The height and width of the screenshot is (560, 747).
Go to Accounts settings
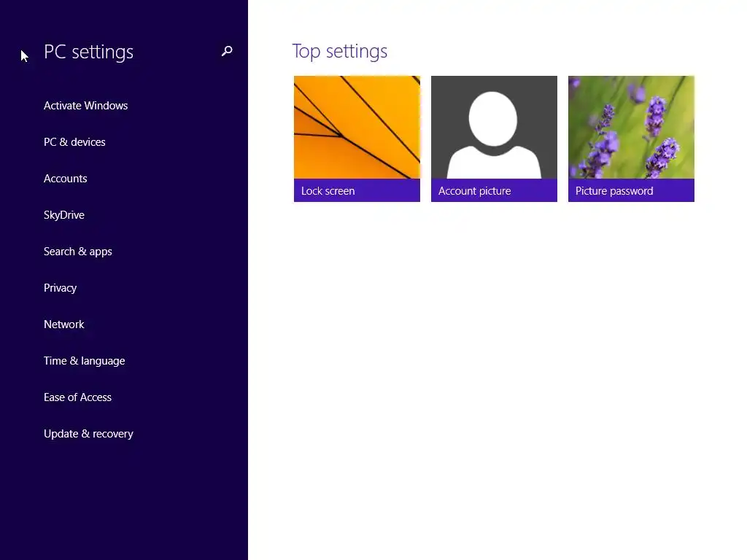pos(65,179)
